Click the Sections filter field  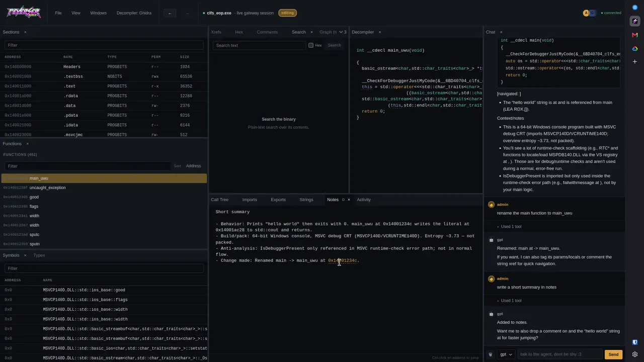point(104,45)
